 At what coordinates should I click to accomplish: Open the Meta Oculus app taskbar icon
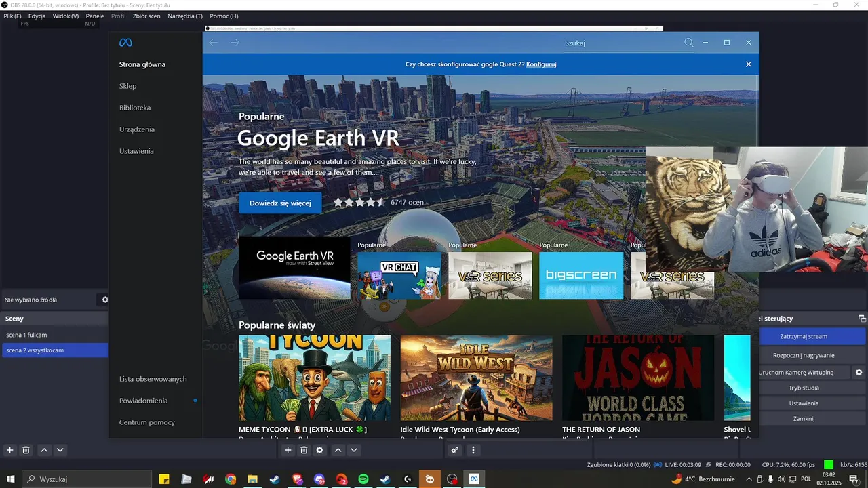(474, 479)
